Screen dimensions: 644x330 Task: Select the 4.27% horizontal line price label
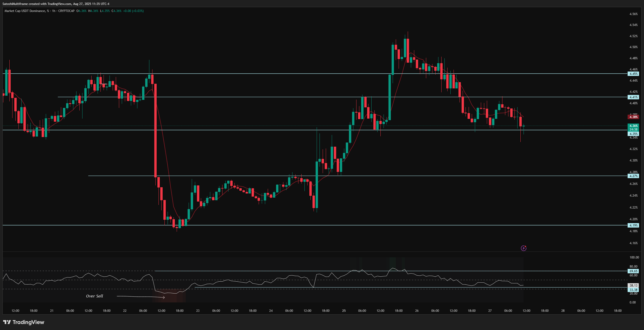point(633,176)
